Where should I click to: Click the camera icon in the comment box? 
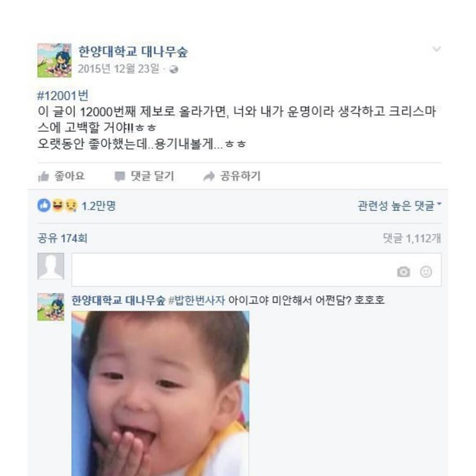tap(403, 272)
